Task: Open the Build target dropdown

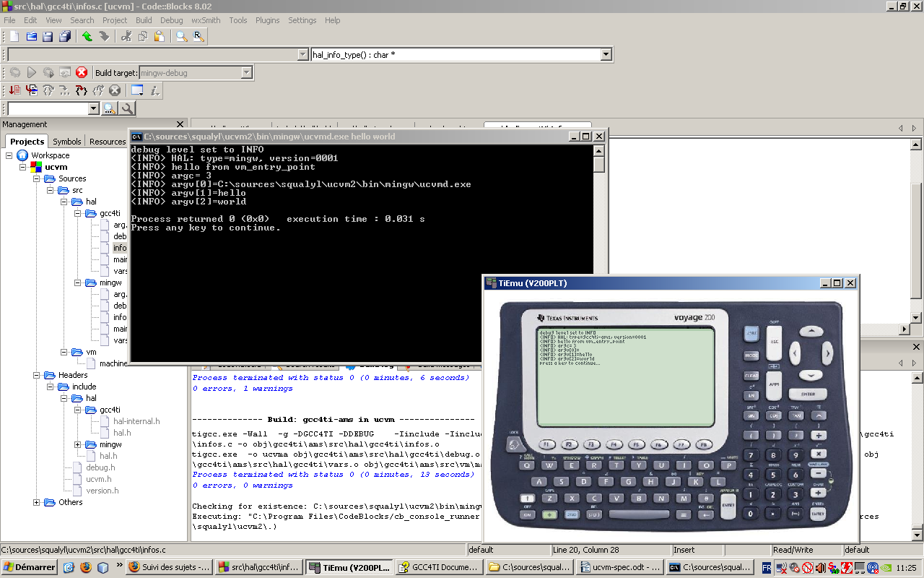Action: tap(246, 73)
